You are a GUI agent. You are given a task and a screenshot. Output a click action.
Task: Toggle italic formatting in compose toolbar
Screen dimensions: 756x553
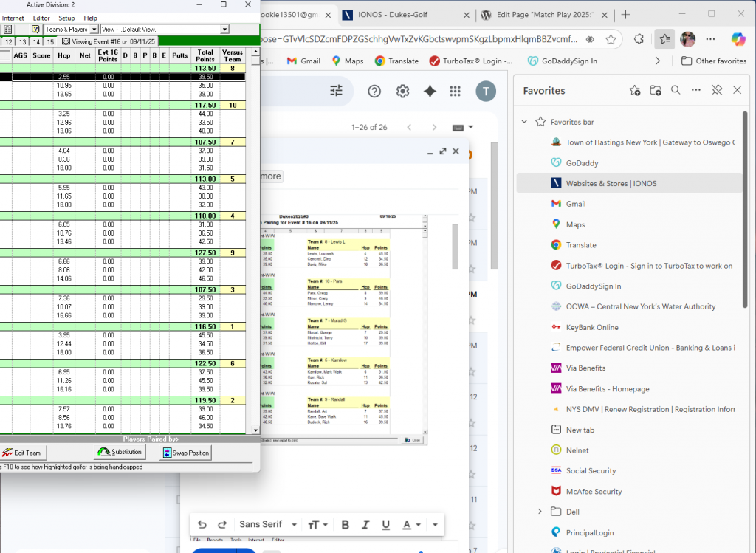(365, 525)
